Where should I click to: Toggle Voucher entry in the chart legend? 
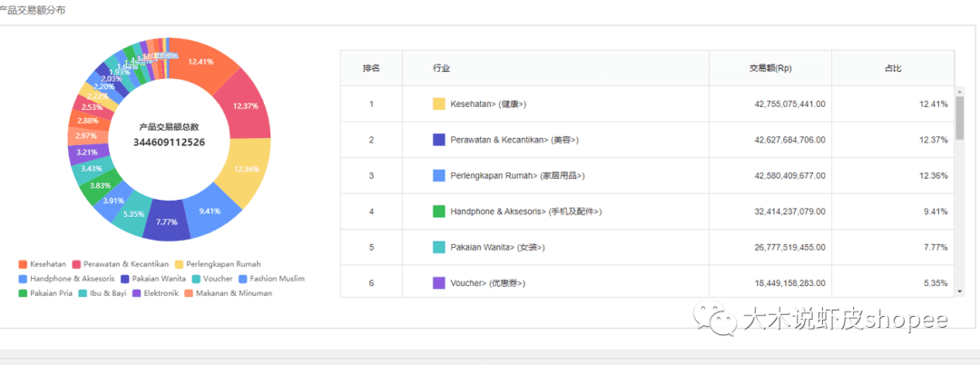pos(211,278)
